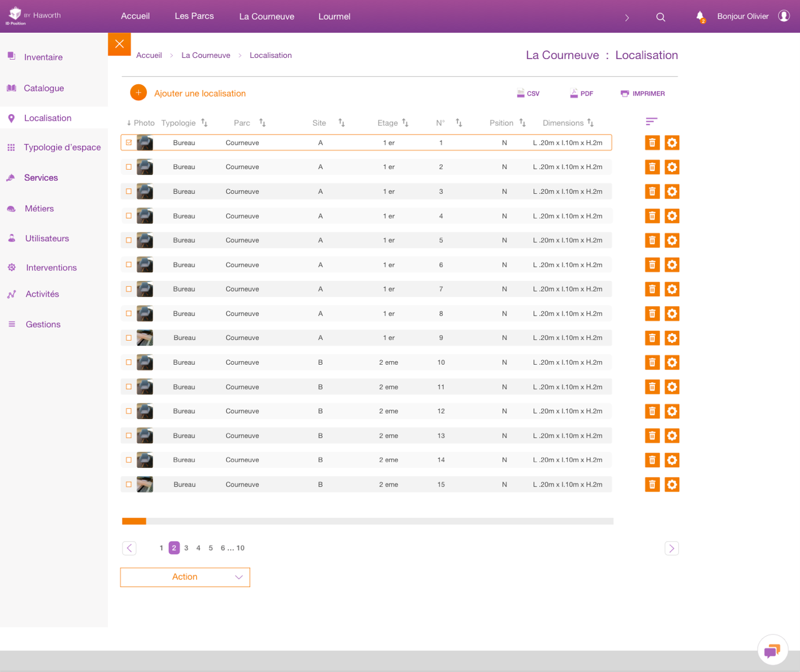800x672 pixels.
Task: Open the Action dropdown
Action: pos(185,577)
